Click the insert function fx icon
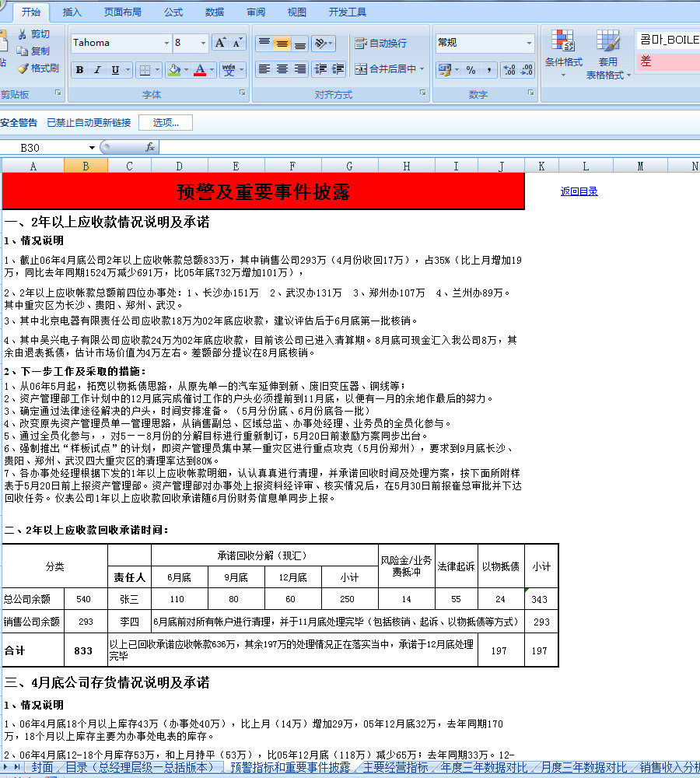The height and width of the screenshot is (778, 700). [150, 147]
